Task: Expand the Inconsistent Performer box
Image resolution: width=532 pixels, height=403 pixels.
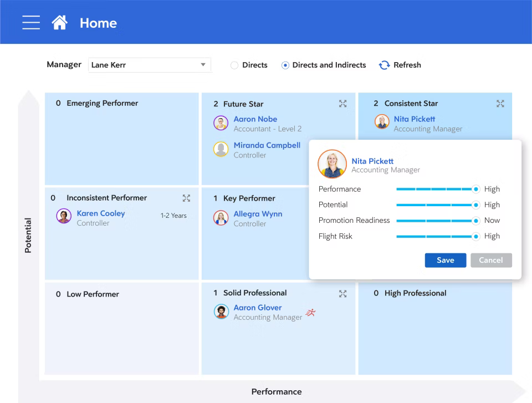Action: click(x=186, y=198)
